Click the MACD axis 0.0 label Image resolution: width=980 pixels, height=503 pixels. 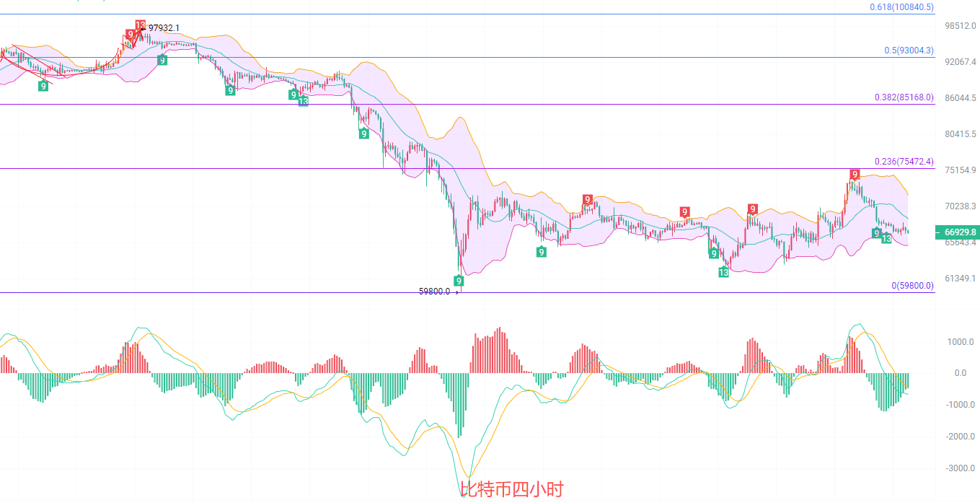(960, 373)
